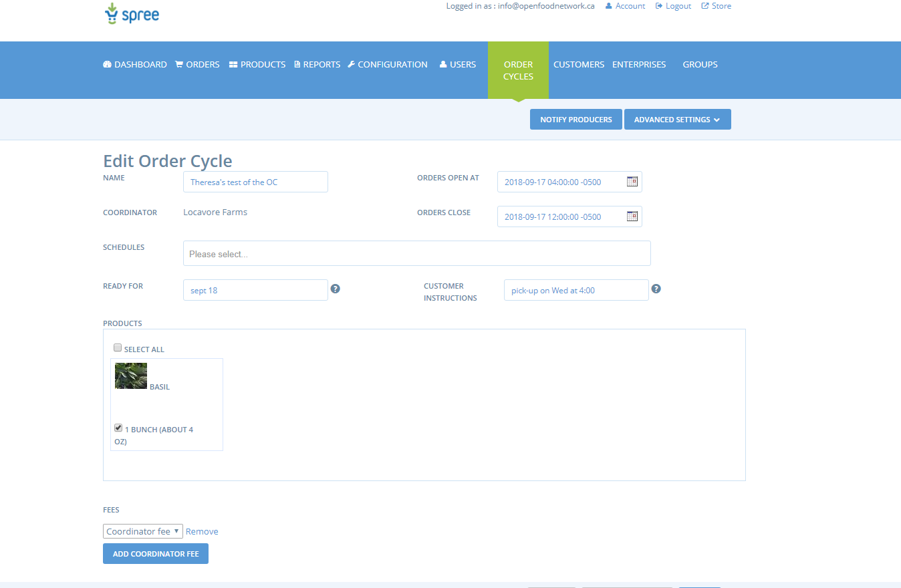Viewport: 901px width, 588px height.
Task: Uncheck the 1 Bunch (About 4 oz) variant
Action: coord(118,427)
